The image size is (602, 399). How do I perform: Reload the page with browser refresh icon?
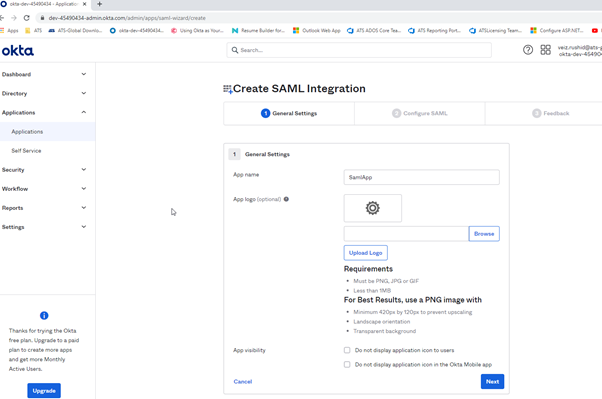click(26, 18)
